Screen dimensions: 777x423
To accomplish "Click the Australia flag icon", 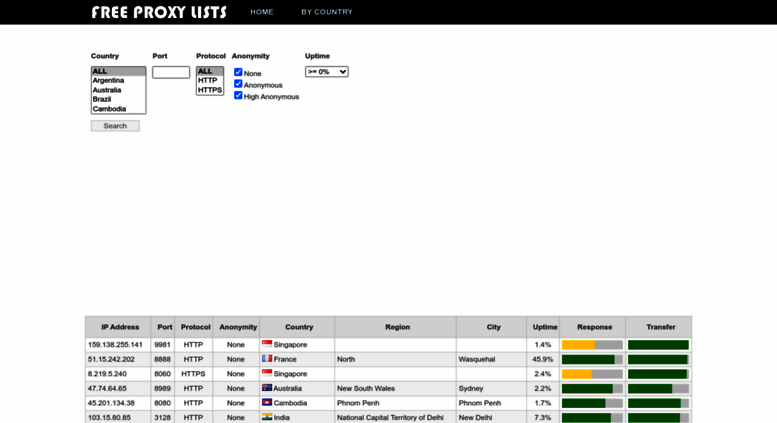I will click(267, 387).
